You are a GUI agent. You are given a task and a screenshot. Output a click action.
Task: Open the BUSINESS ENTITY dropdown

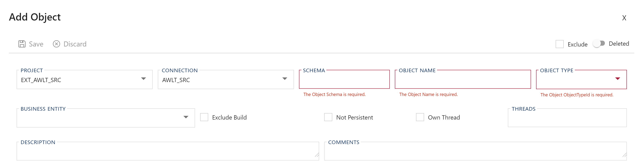(186, 117)
